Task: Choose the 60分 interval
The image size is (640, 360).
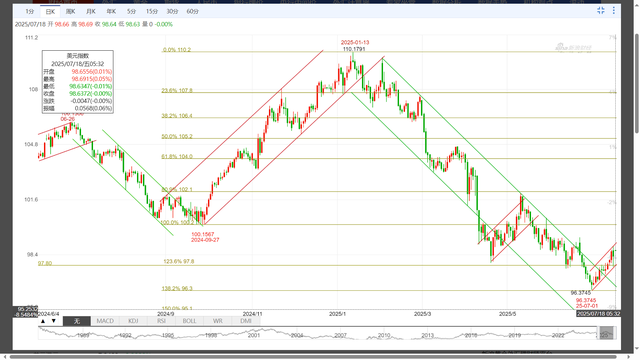Action: [x=193, y=11]
